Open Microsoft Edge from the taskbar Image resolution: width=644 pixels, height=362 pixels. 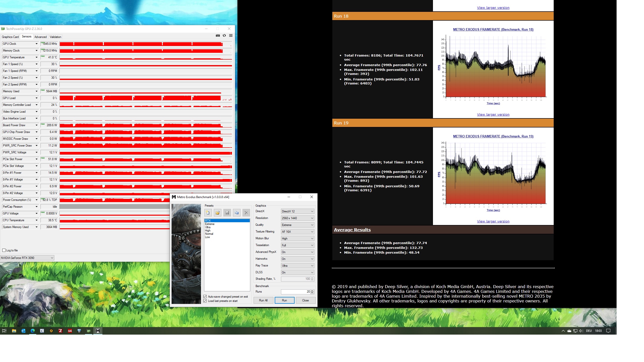[x=33, y=331]
